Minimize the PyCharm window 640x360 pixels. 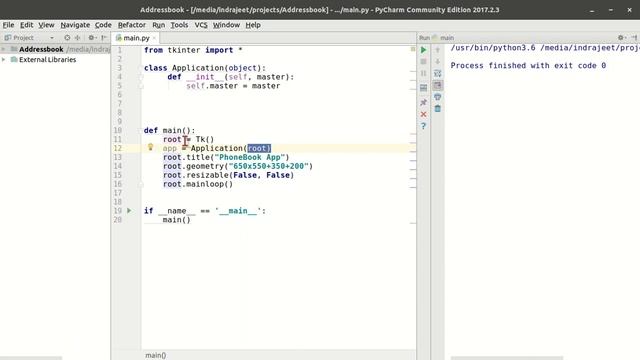pos(592,10)
